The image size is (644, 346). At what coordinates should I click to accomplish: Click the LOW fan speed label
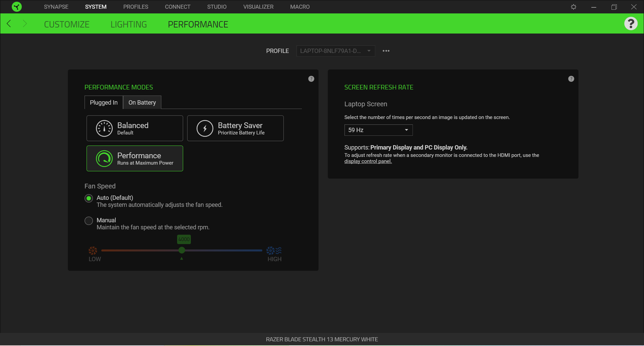pyautogui.click(x=95, y=259)
